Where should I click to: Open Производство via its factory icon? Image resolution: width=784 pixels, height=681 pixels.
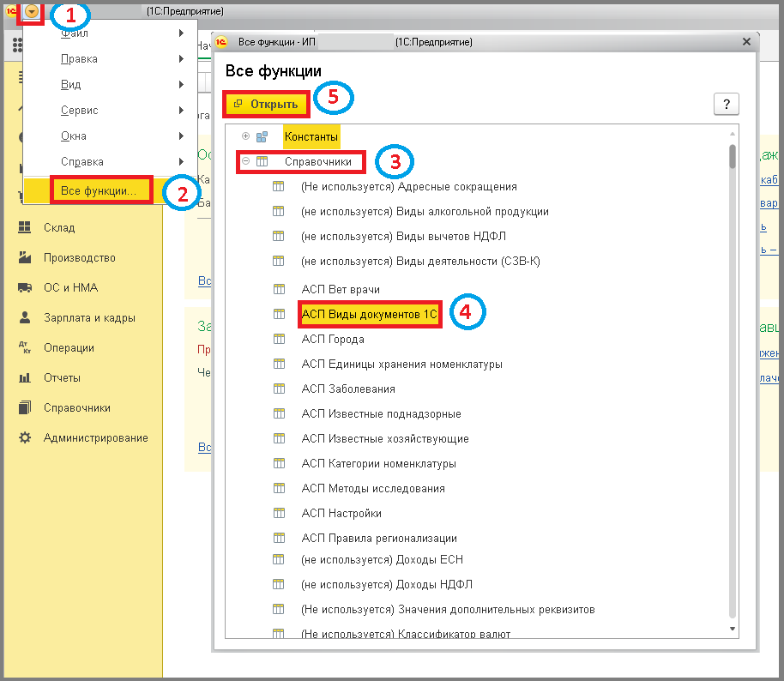click(x=25, y=257)
